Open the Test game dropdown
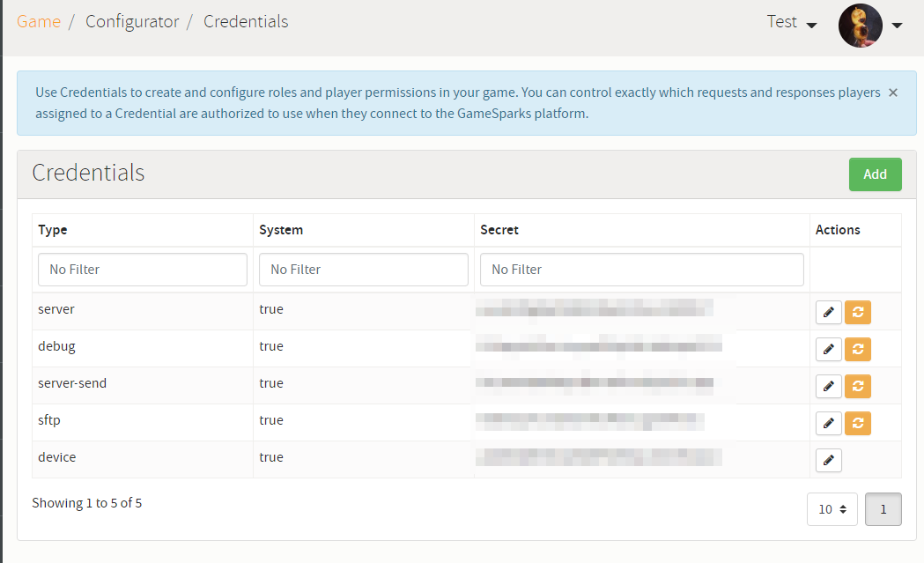The image size is (924, 563). point(790,22)
